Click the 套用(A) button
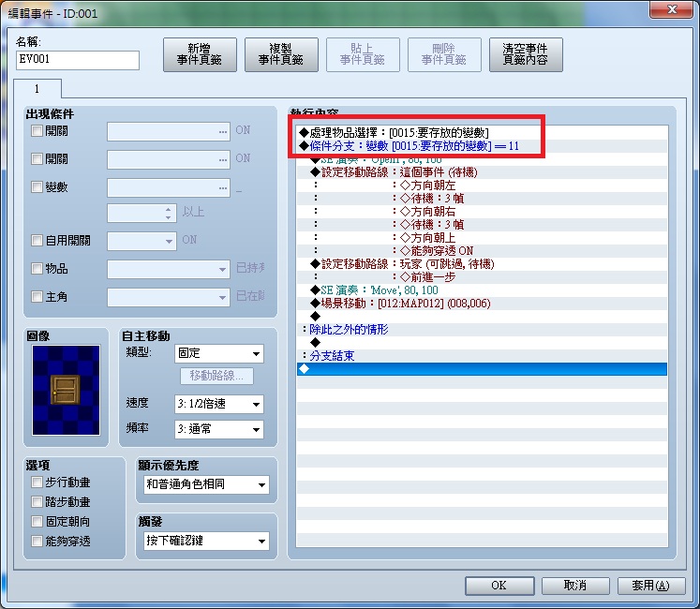The image size is (700, 609). pyautogui.click(x=651, y=586)
